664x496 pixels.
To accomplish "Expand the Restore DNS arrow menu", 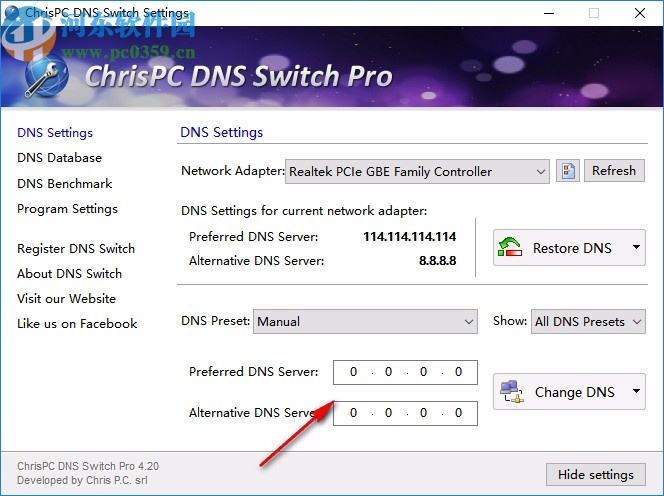I will tap(636, 247).
